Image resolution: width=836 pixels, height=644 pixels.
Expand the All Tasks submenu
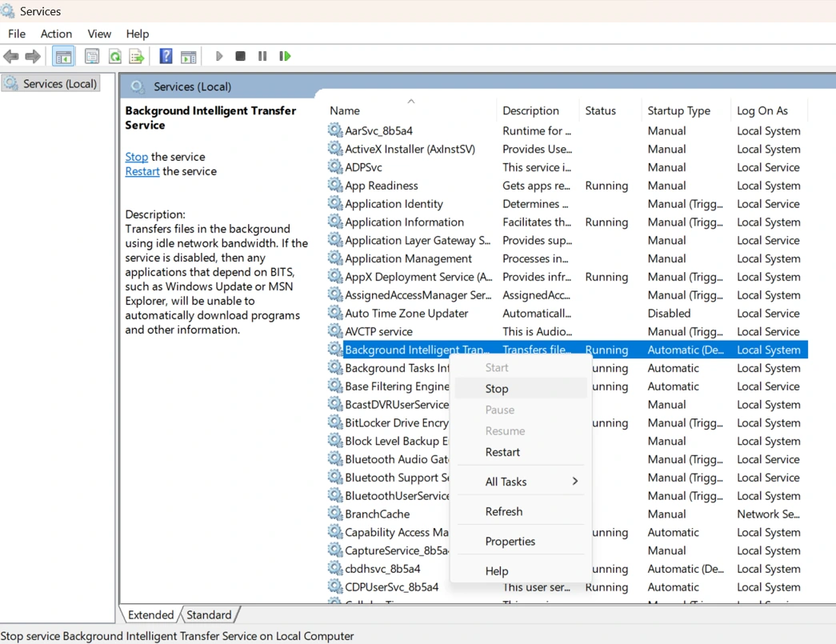(x=506, y=481)
